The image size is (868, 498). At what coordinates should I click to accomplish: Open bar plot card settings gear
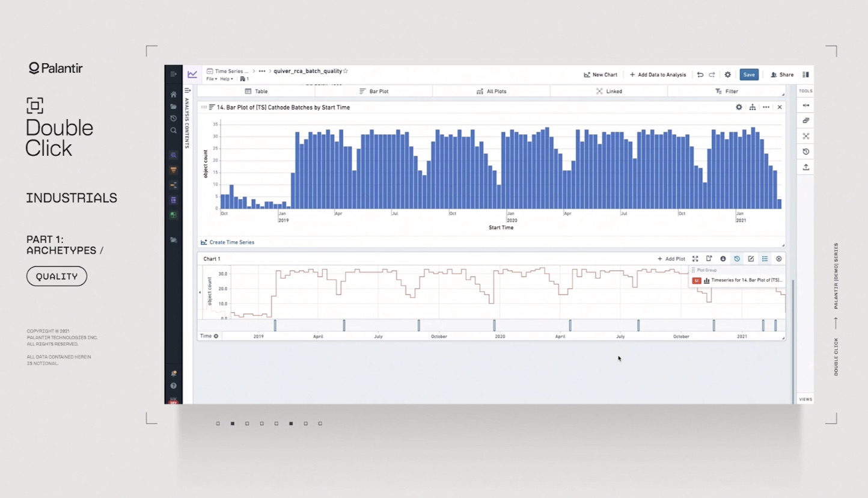pyautogui.click(x=739, y=107)
